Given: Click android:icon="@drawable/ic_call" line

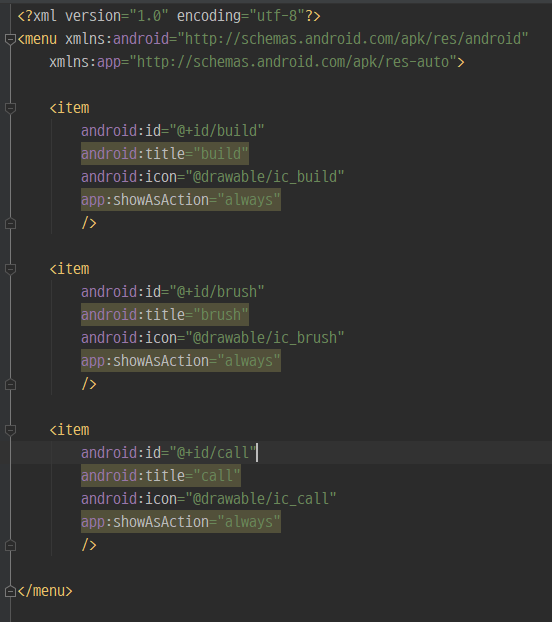Looking at the screenshot, I should click(209, 499).
